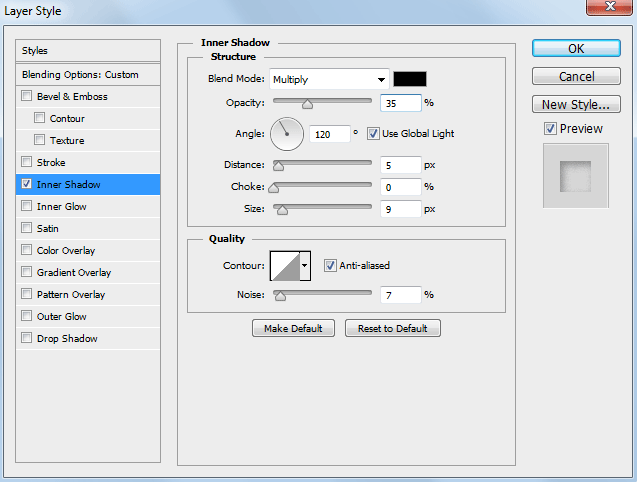Select the Texture label
The image size is (637, 482).
67,141
